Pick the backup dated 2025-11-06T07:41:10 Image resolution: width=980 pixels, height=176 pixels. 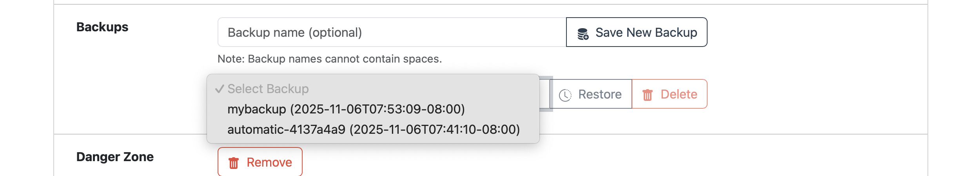(435, 129)
